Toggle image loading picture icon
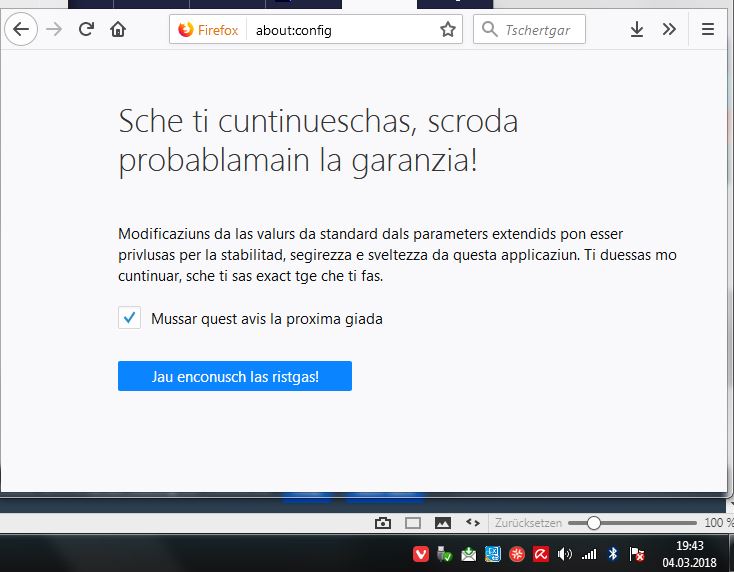Screen dimensions: 734x572 [x=443, y=523]
